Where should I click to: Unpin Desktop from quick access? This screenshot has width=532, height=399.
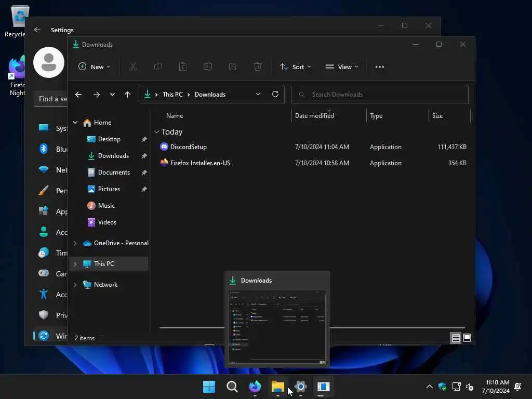tap(144, 139)
